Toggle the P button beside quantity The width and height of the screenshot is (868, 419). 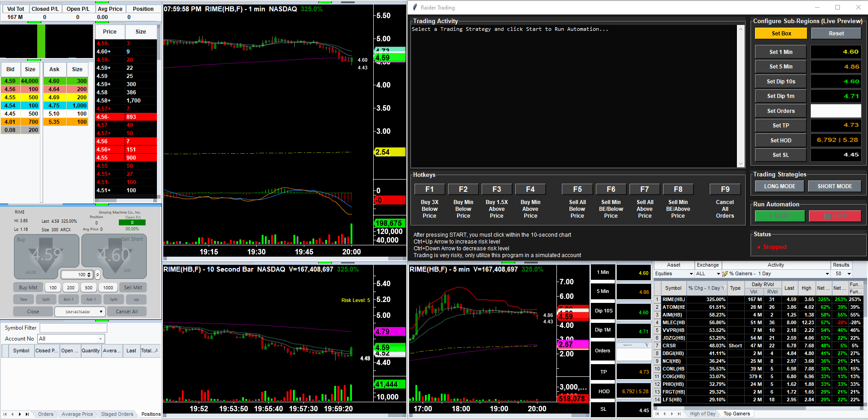point(98,275)
